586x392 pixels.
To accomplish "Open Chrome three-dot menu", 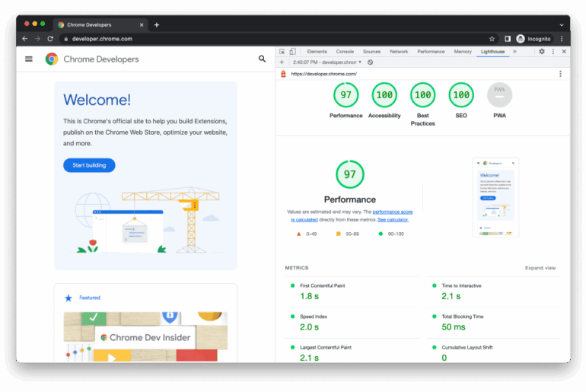I will pyautogui.click(x=562, y=39).
